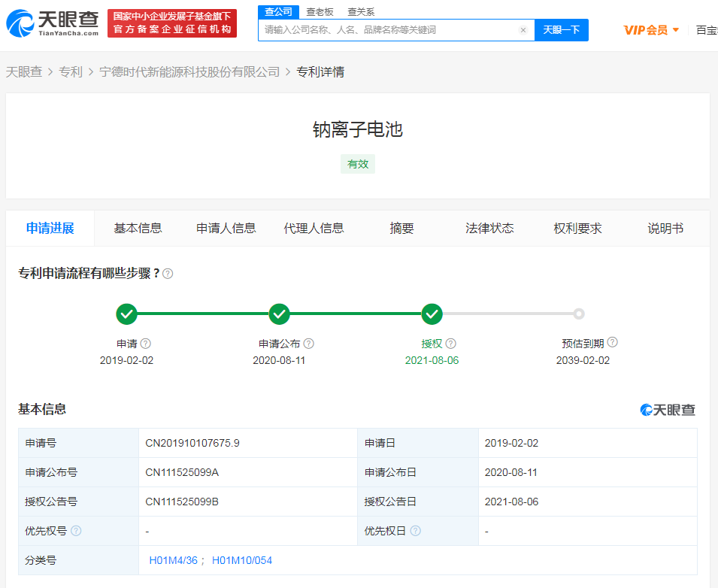Viewport: 718px width, 588px height.
Task: Clear search box with the x icon
Action: point(523,30)
